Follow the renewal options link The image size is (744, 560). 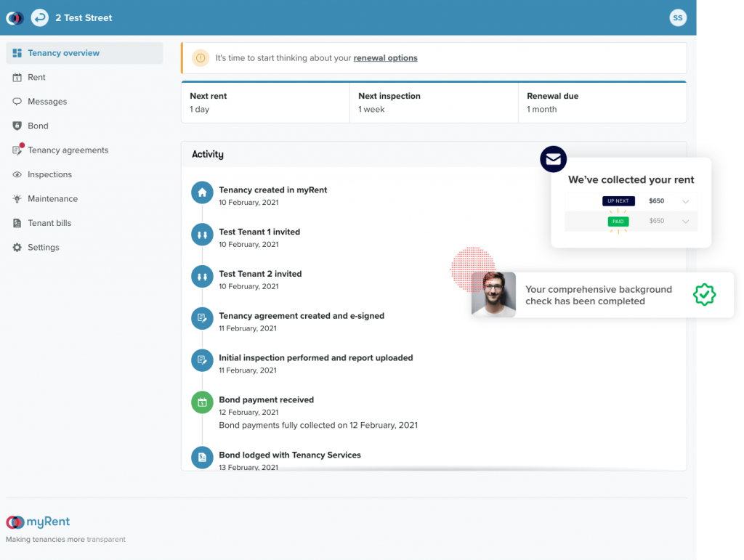385,58
